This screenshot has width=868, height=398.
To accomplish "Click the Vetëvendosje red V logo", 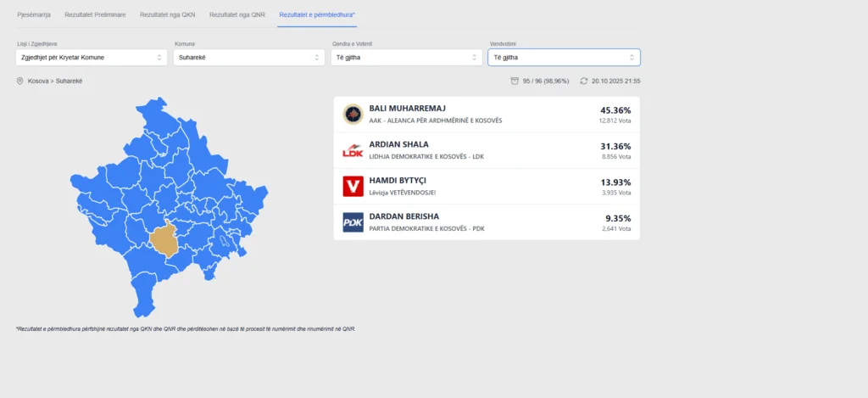I will click(353, 187).
